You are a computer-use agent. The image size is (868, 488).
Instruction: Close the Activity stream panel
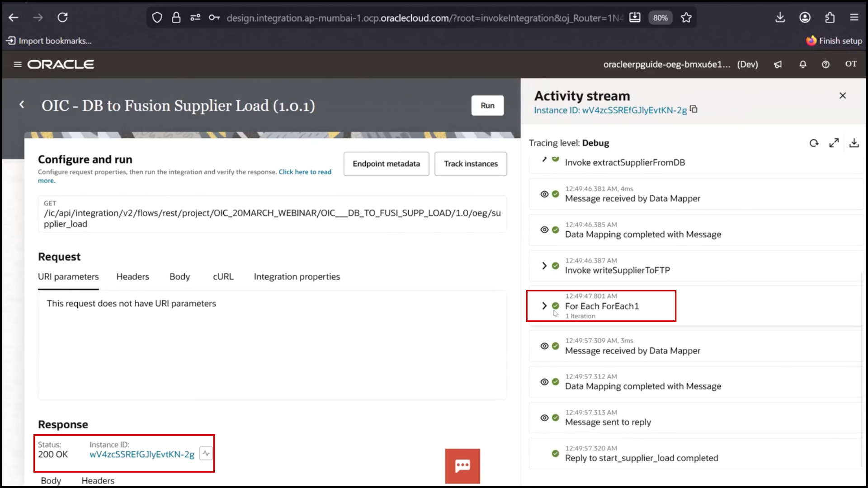[843, 95]
